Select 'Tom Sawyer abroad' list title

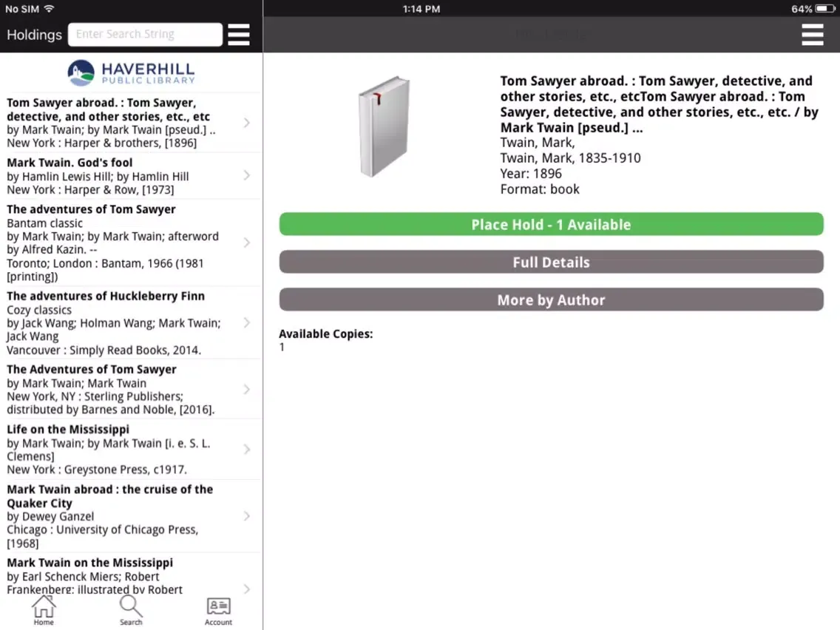click(108, 109)
